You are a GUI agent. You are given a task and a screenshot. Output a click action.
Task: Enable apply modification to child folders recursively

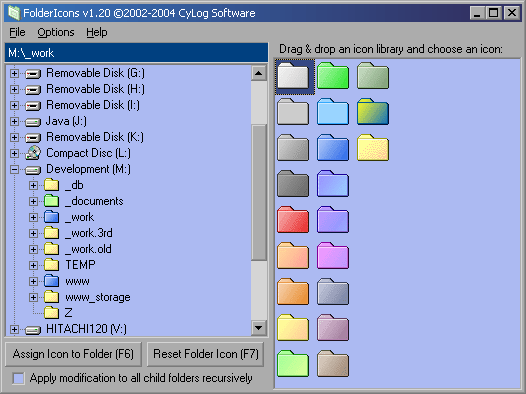click(x=18, y=378)
